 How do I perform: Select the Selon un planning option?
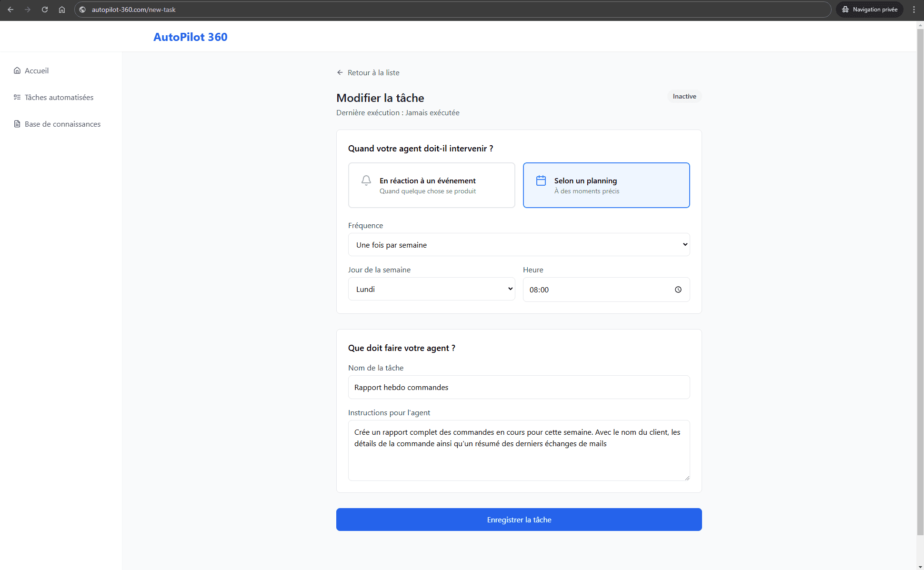pos(606,185)
